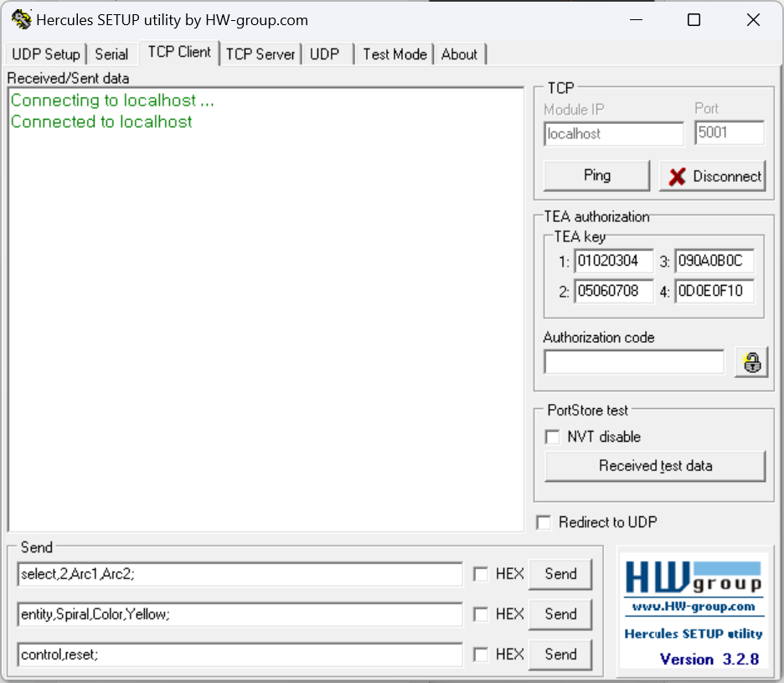The width and height of the screenshot is (784, 683).
Task: Click the padlock authorization icon button
Action: click(x=751, y=362)
